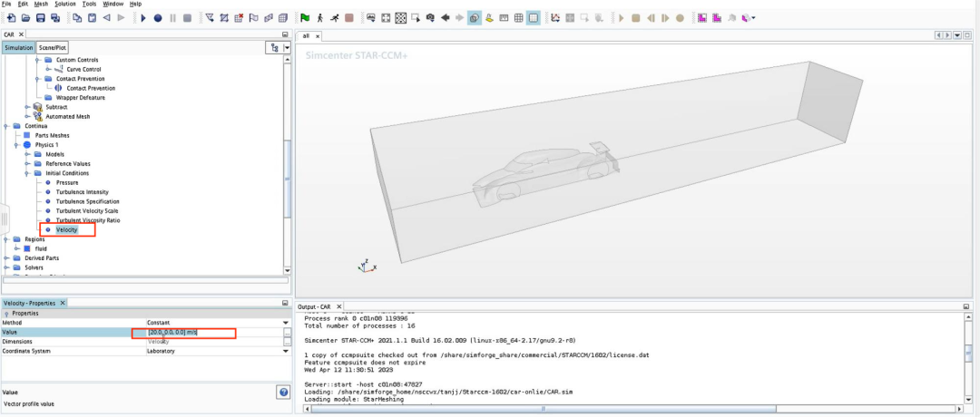Viewport: 980px width, 417px height.
Task: Open the Mesh menu
Action: 41,4
